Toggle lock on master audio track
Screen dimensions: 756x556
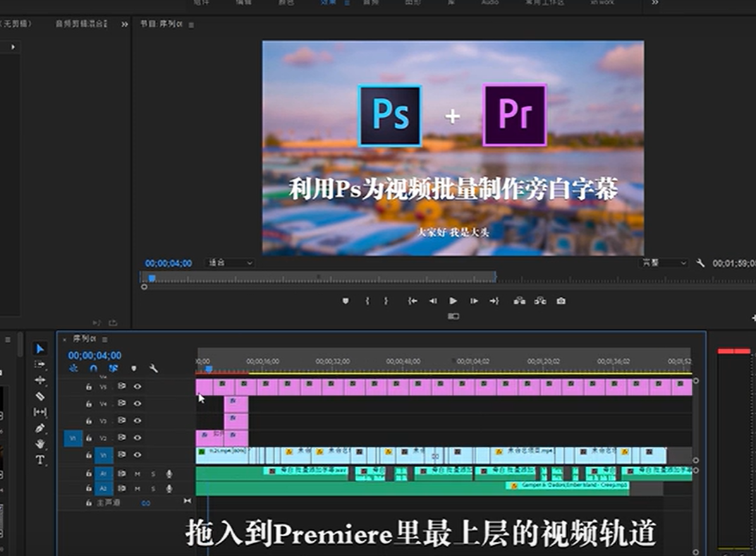coord(89,502)
